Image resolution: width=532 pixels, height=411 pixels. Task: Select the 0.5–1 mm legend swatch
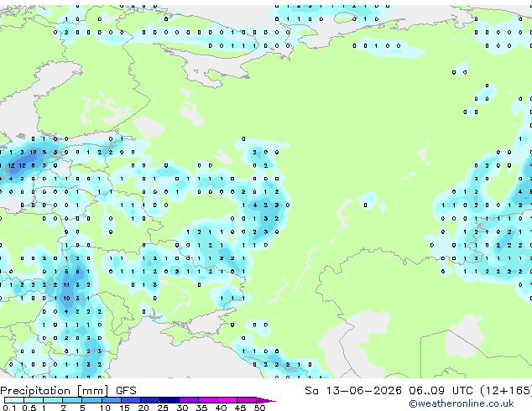tap(34, 400)
